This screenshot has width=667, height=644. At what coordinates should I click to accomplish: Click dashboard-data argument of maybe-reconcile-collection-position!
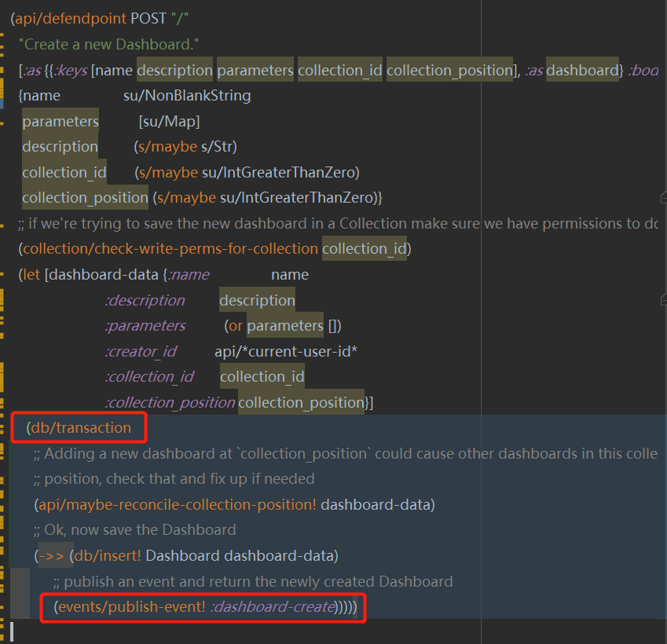point(376,504)
